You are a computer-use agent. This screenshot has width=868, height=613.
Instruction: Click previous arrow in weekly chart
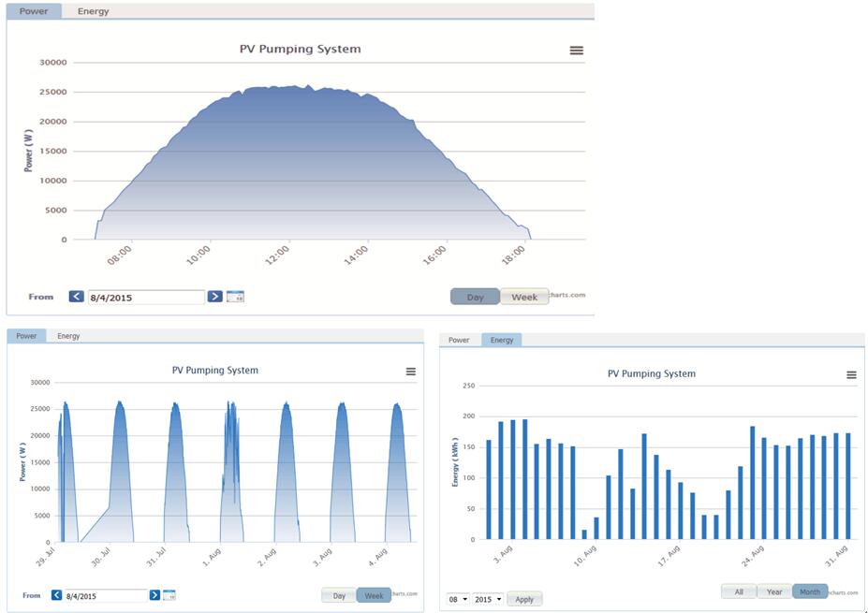coord(57,595)
